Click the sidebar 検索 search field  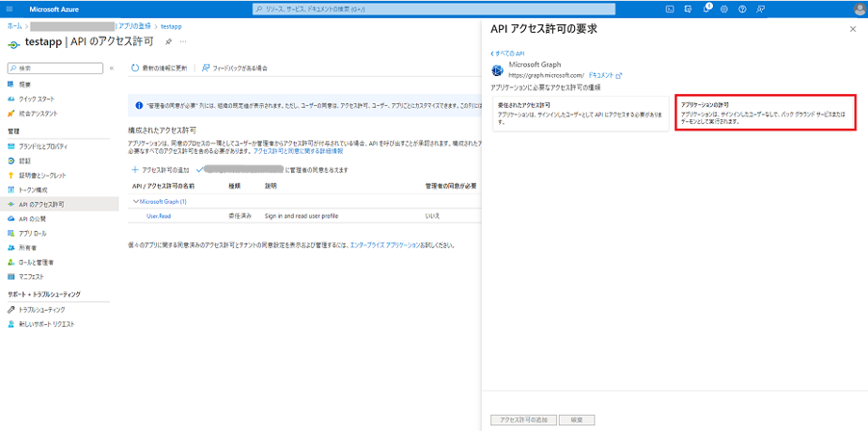pos(55,68)
